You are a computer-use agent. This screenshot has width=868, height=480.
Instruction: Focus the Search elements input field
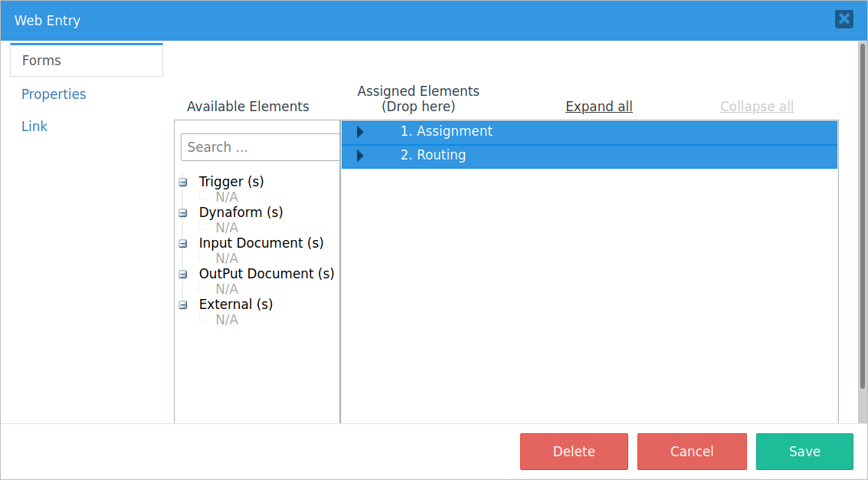click(x=260, y=147)
